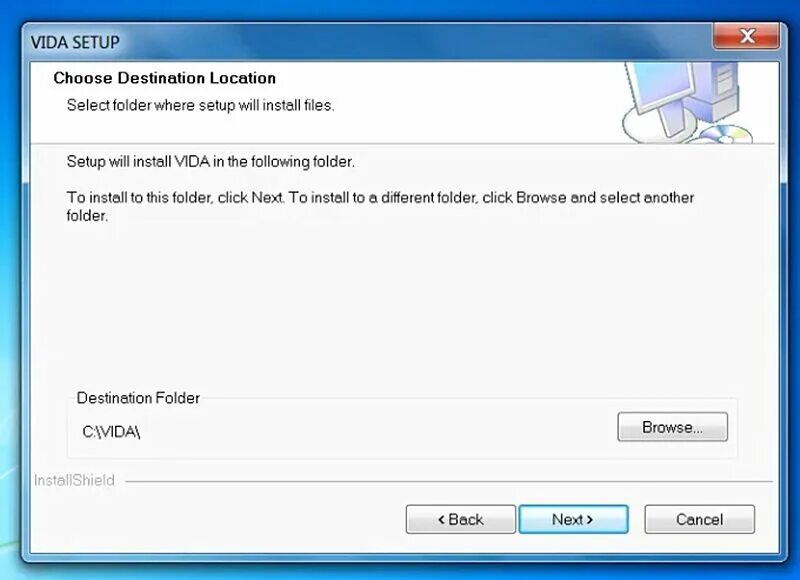Click the Next button to continue
800x580 pixels.
point(573,519)
